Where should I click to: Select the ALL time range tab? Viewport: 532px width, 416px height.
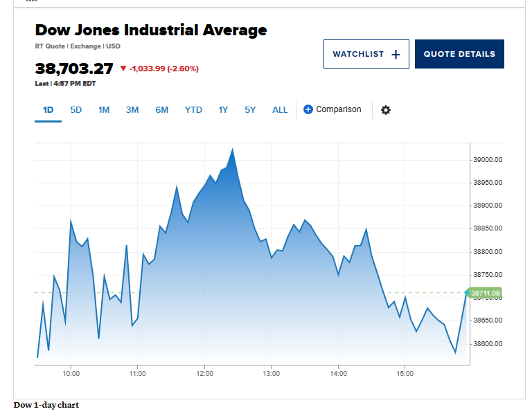[280, 110]
